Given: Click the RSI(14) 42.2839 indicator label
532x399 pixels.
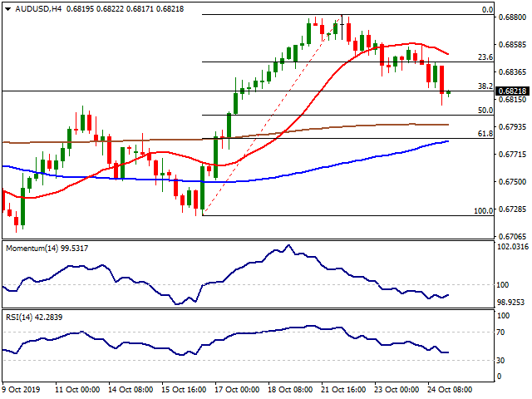Looking at the screenshot, I should 34,318.
